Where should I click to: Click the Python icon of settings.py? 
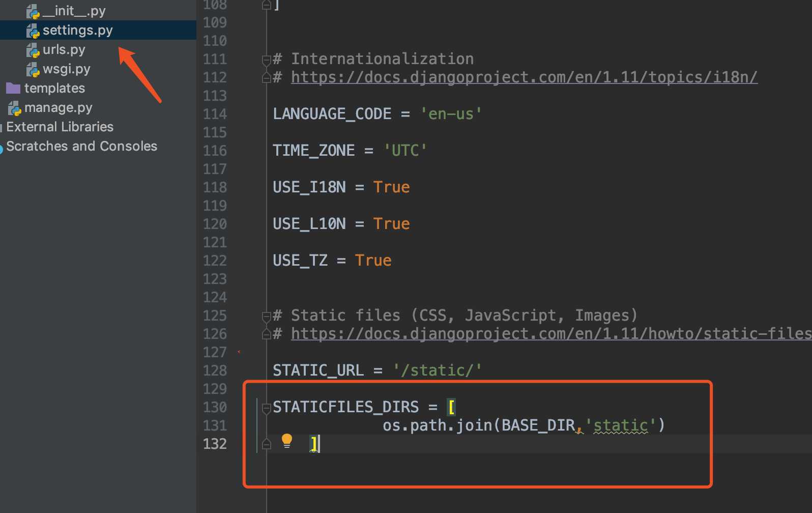(33, 31)
